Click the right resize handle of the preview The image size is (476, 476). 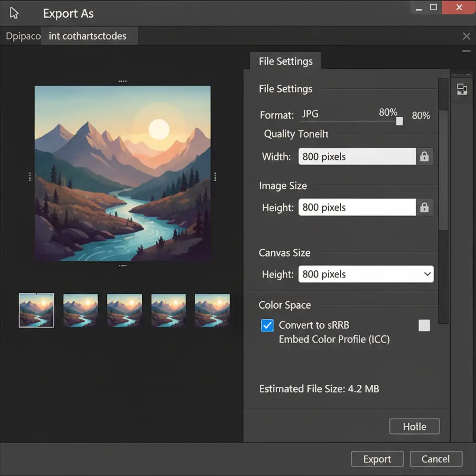[x=215, y=177]
